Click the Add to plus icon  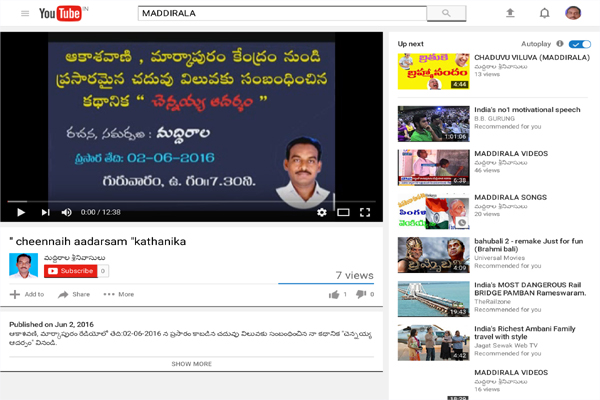coord(15,294)
